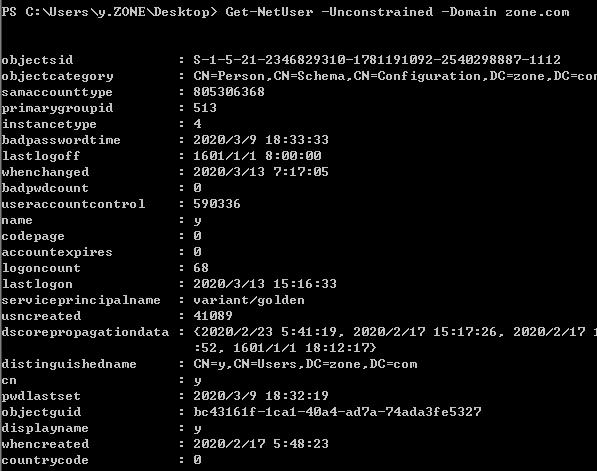597x471 pixels.
Task: Click the primarygroupid value 513
Action: [205, 108]
